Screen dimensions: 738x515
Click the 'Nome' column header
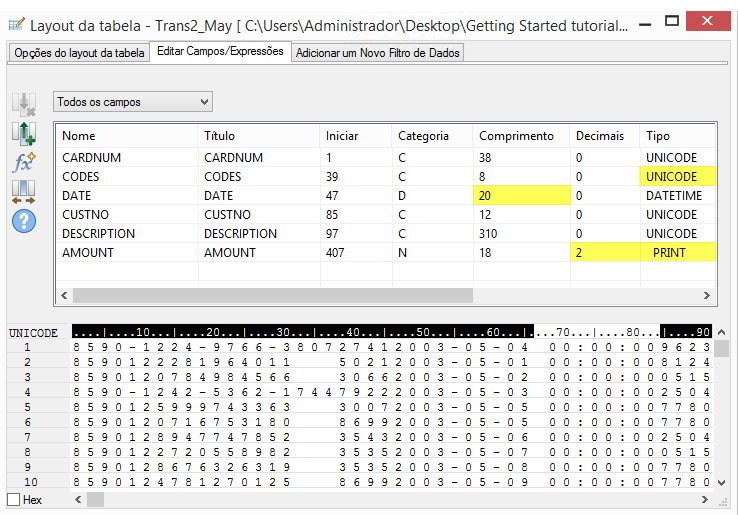click(x=79, y=136)
